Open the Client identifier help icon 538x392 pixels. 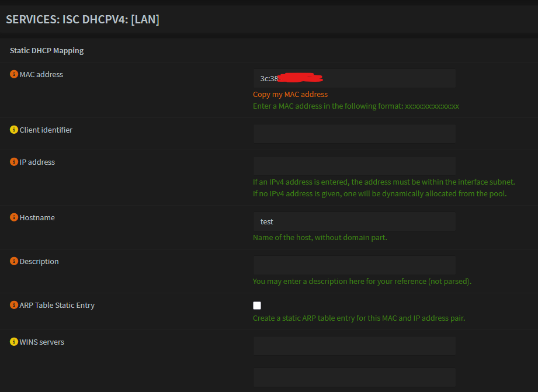13,130
